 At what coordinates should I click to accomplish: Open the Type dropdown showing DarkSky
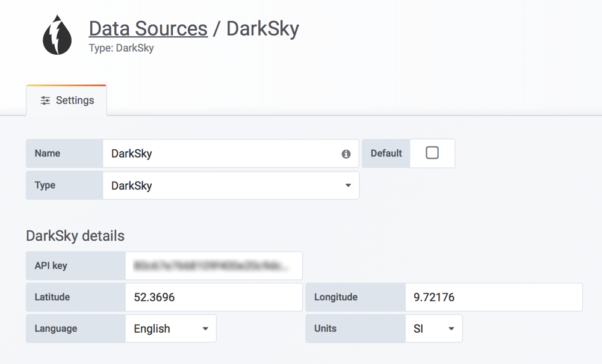pyautogui.click(x=231, y=186)
